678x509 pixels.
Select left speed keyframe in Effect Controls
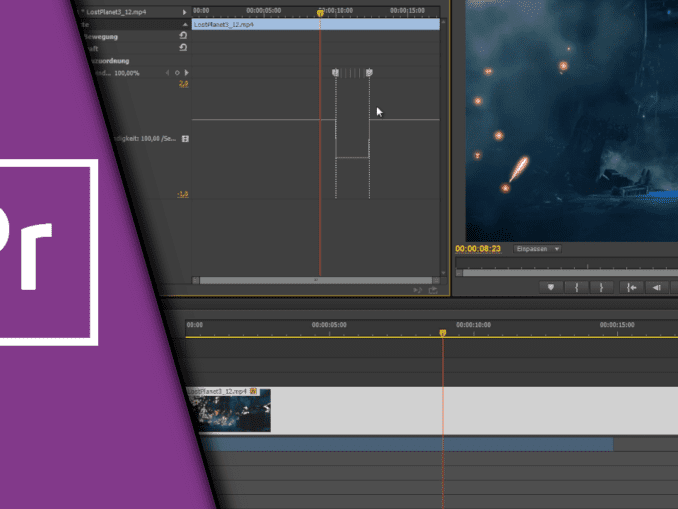coord(336,73)
